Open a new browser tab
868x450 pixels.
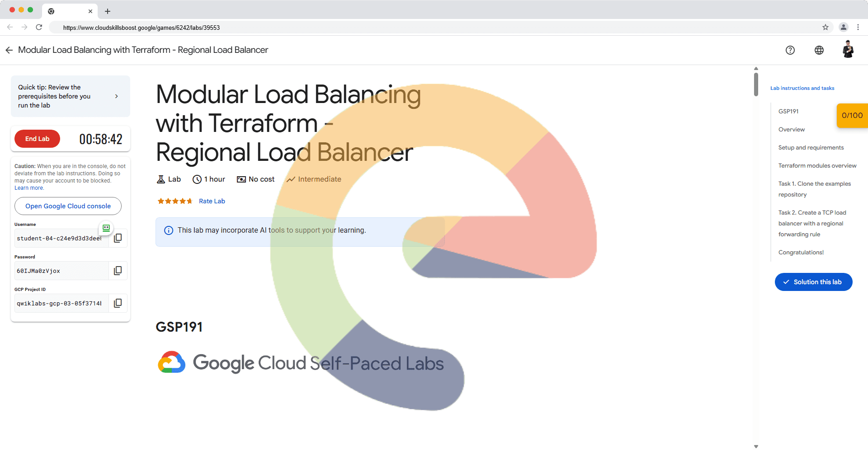[108, 11]
